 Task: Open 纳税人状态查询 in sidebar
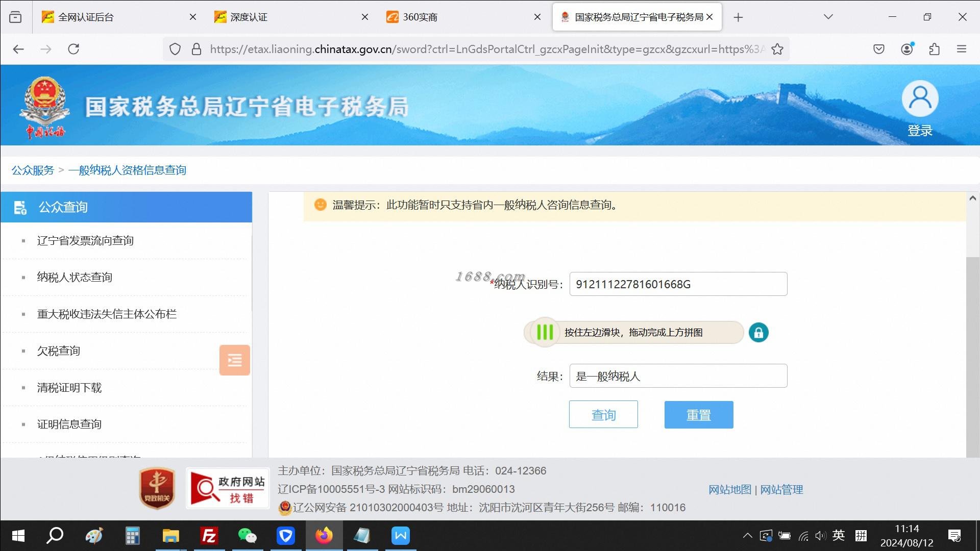pos(75,278)
